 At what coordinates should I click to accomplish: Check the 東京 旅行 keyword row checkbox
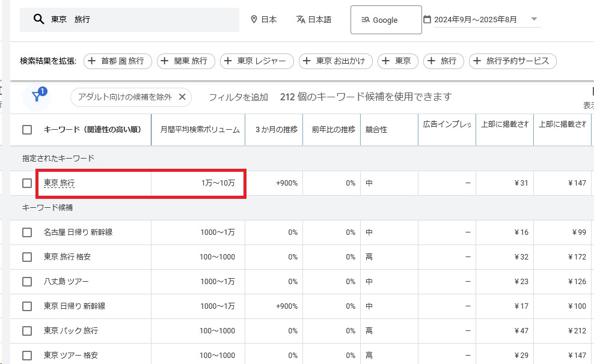click(x=27, y=183)
